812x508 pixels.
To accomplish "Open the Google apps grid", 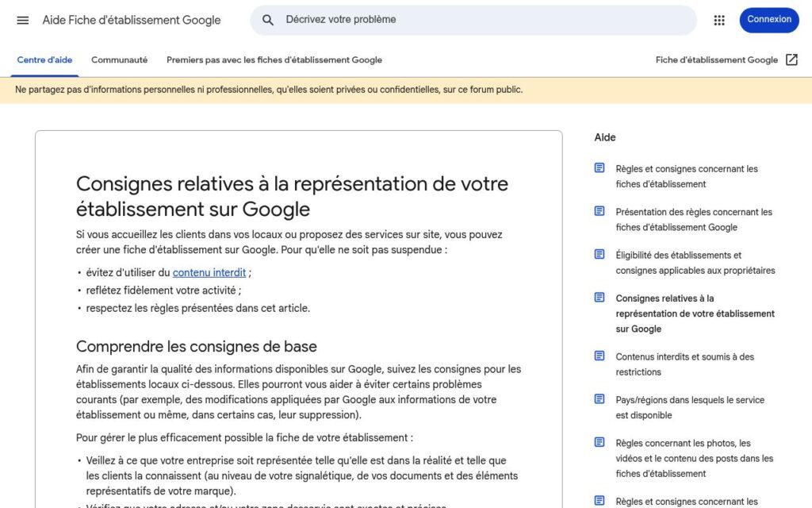I will pos(718,20).
